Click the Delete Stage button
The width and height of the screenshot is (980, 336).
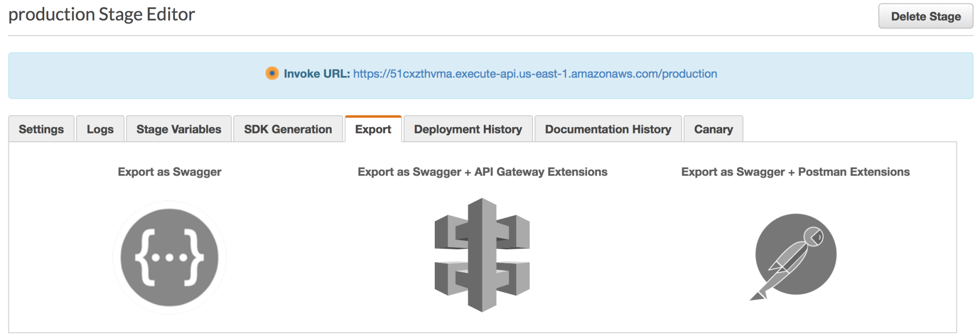click(x=926, y=16)
